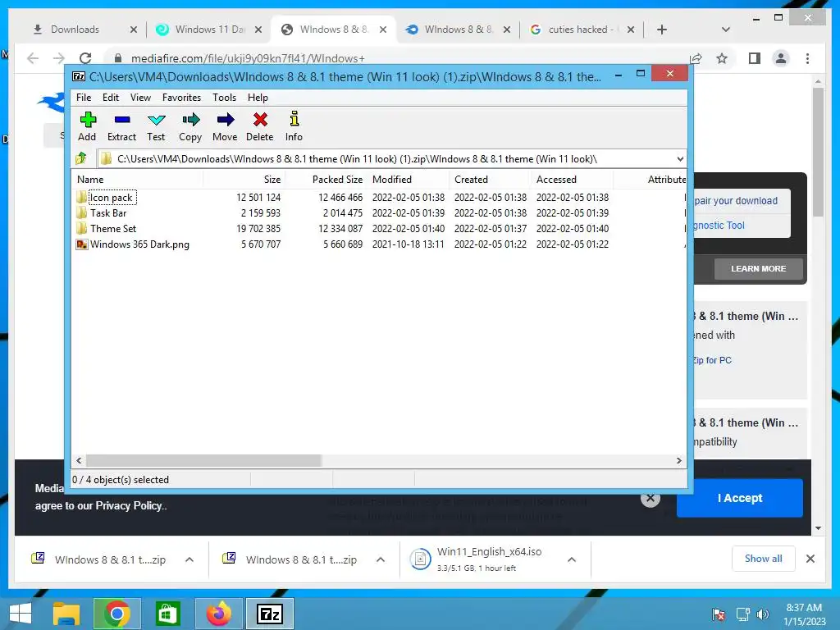Open the View menu in 7-Zip
This screenshot has height=630, width=840.
[140, 98]
